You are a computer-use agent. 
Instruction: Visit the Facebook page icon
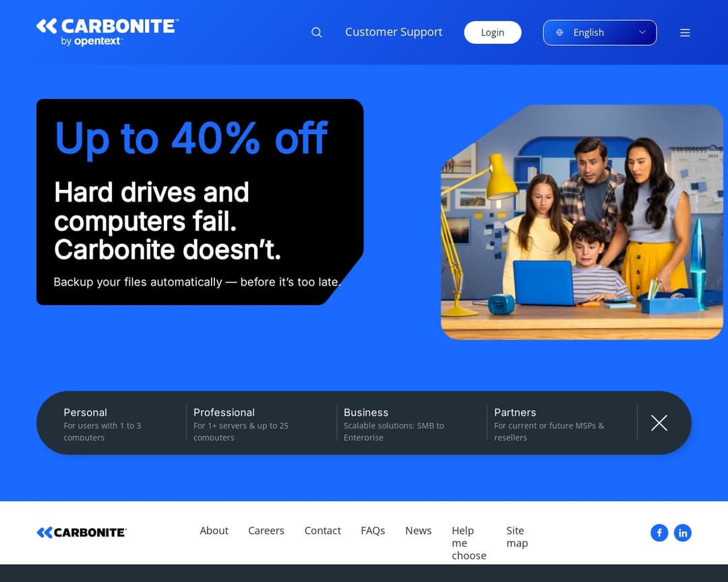[659, 533]
